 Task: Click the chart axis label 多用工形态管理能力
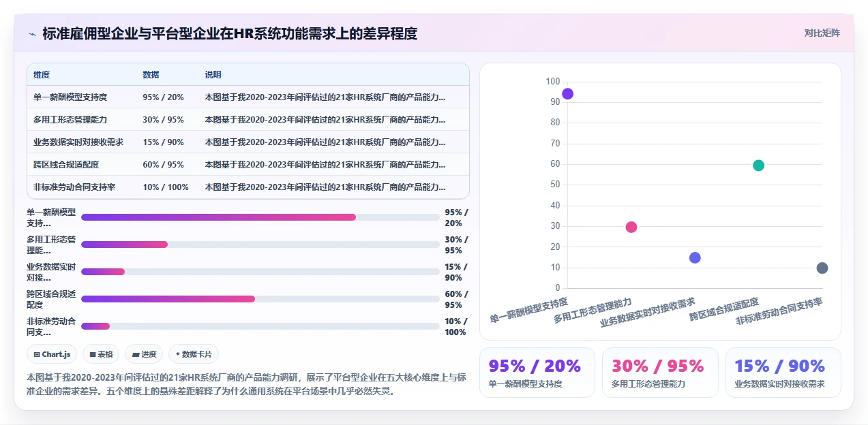point(593,309)
